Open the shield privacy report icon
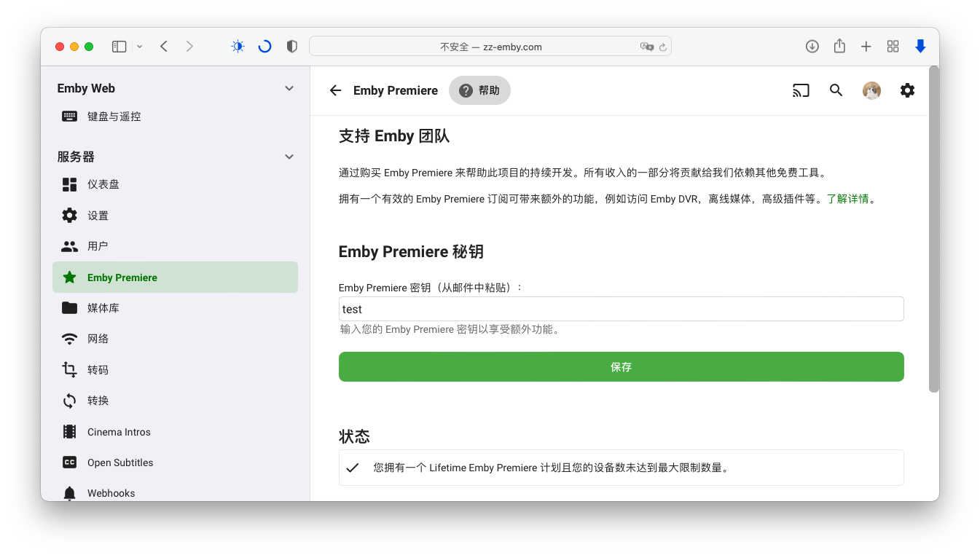 (292, 47)
